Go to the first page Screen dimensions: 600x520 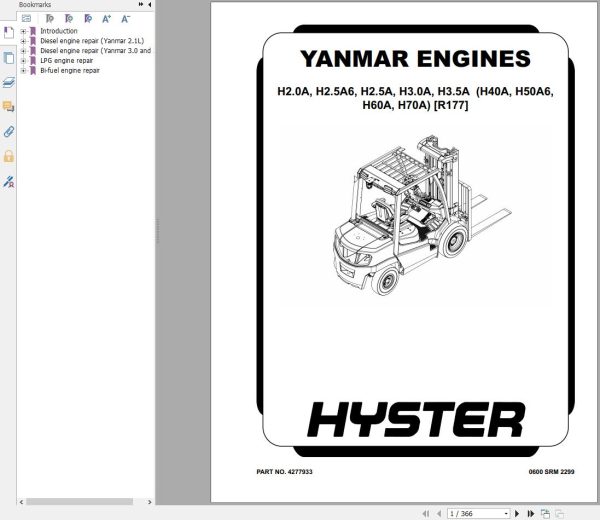pos(426,513)
